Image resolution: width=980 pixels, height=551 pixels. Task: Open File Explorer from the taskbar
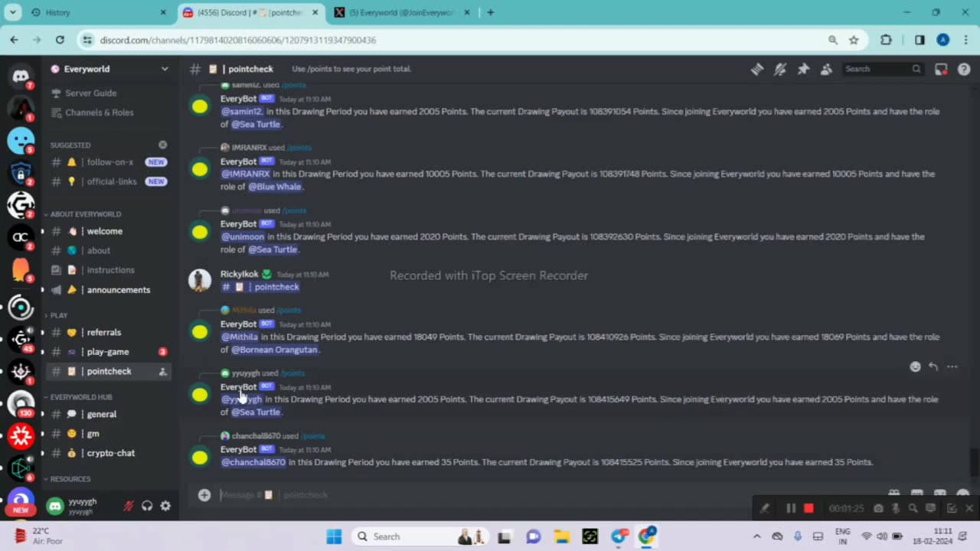coord(561,536)
